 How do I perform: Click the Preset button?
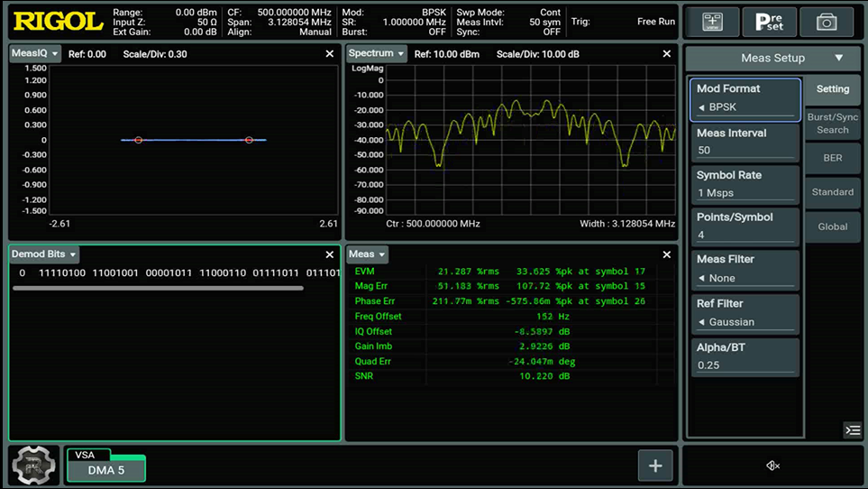(770, 22)
